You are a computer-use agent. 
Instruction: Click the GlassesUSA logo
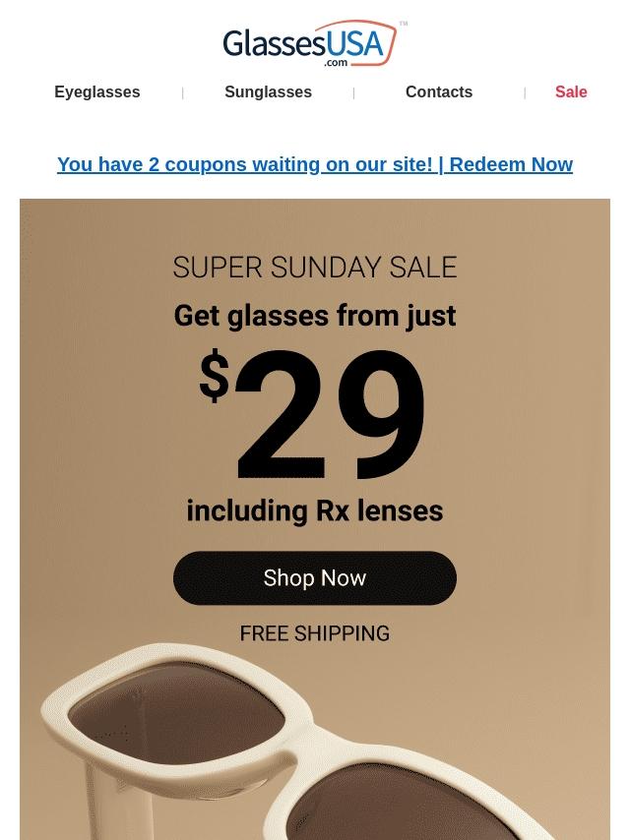pyautogui.click(x=310, y=43)
